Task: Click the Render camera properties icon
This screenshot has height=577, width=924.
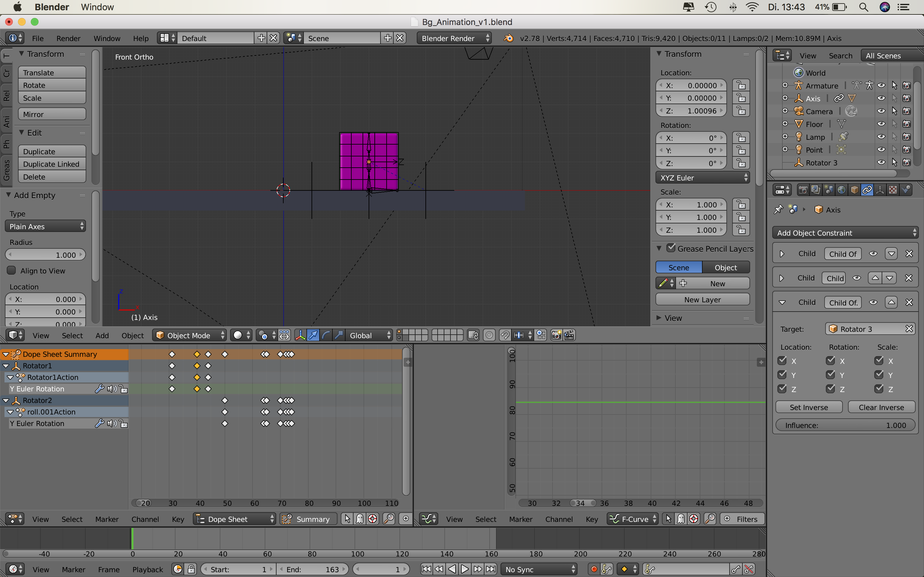Action: point(803,190)
